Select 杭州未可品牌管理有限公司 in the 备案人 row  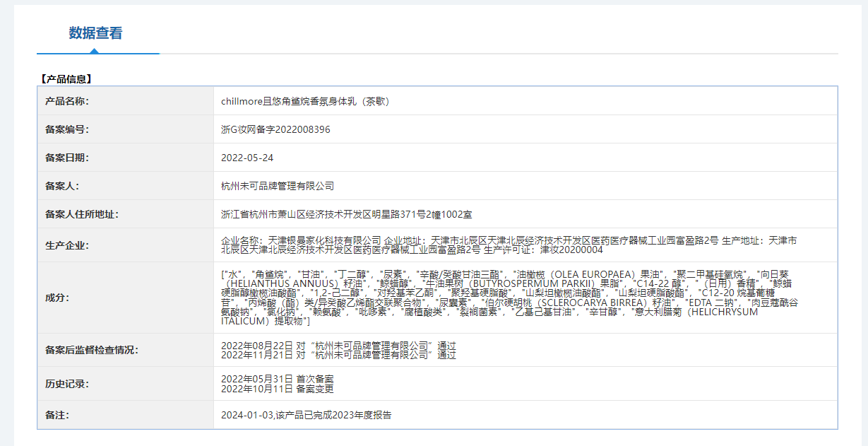278,186
